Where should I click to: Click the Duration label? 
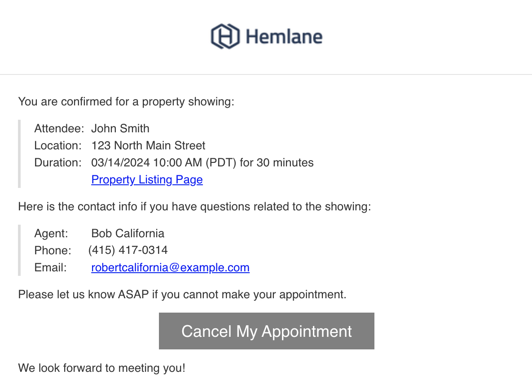58,162
